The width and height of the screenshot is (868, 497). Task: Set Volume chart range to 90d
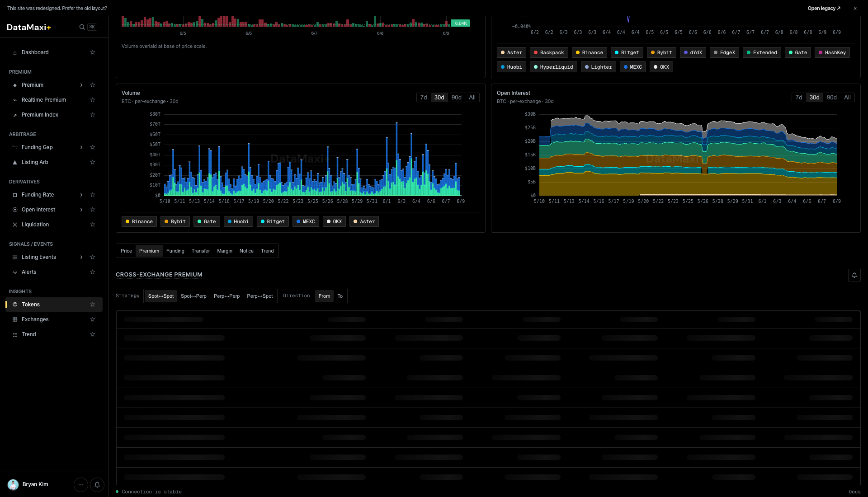point(457,98)
